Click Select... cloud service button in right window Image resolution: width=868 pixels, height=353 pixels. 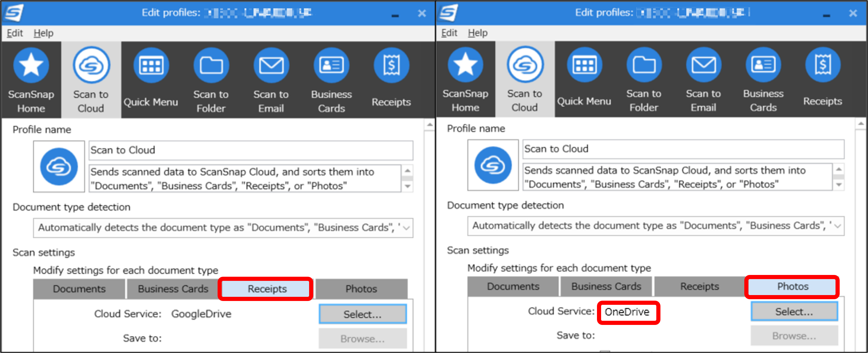tap(794, 312)
